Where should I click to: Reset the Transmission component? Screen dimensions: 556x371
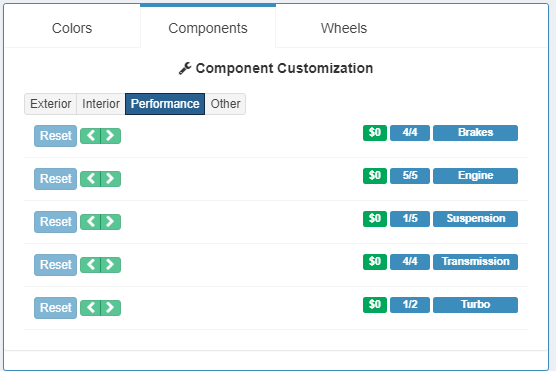pyautogui.click(x=55, y=265)
